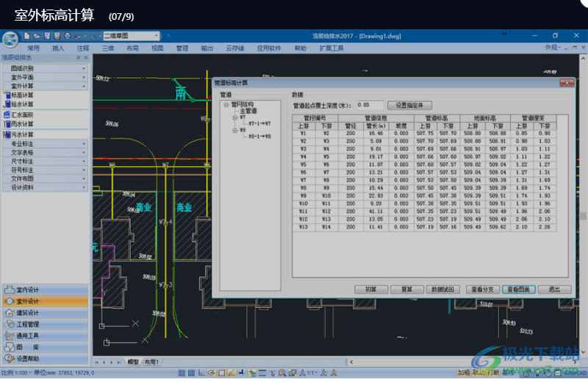The width and height of the screenshot is (588, 382).
Task: Open the 常用 ribbon tab
Action: 33,48
